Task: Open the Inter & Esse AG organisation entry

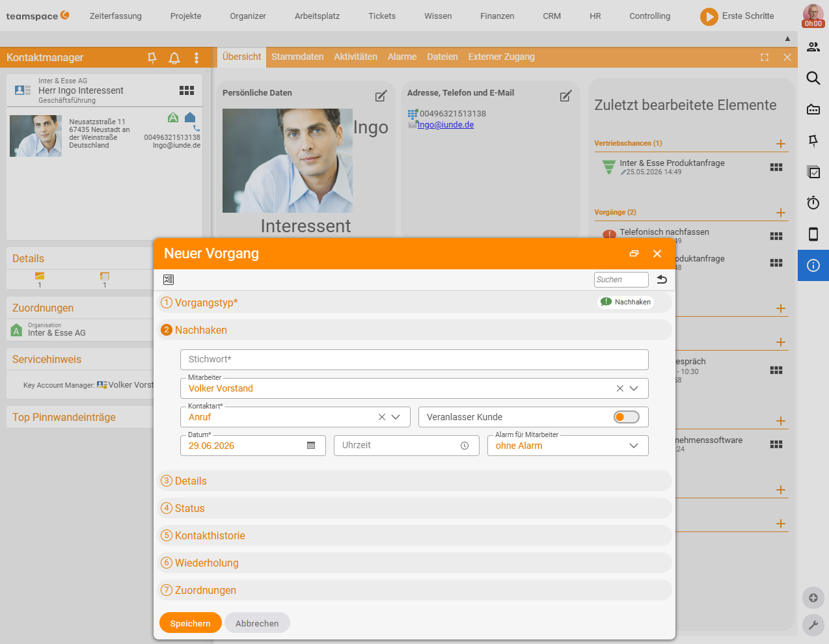Action: coord(57,332)
